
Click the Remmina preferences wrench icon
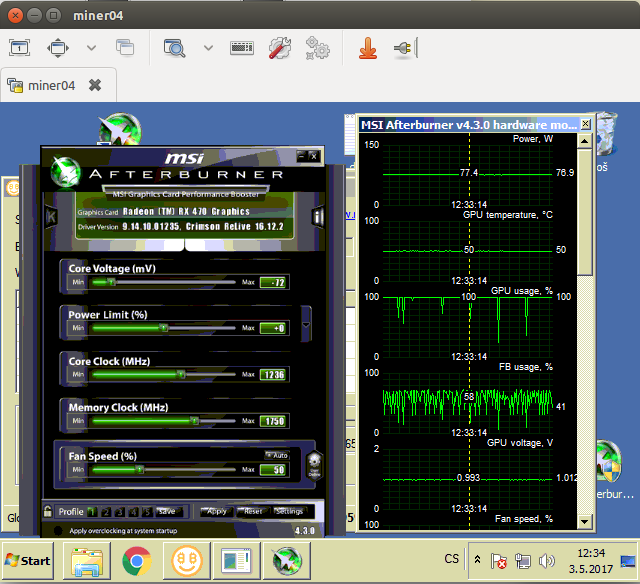280,47
